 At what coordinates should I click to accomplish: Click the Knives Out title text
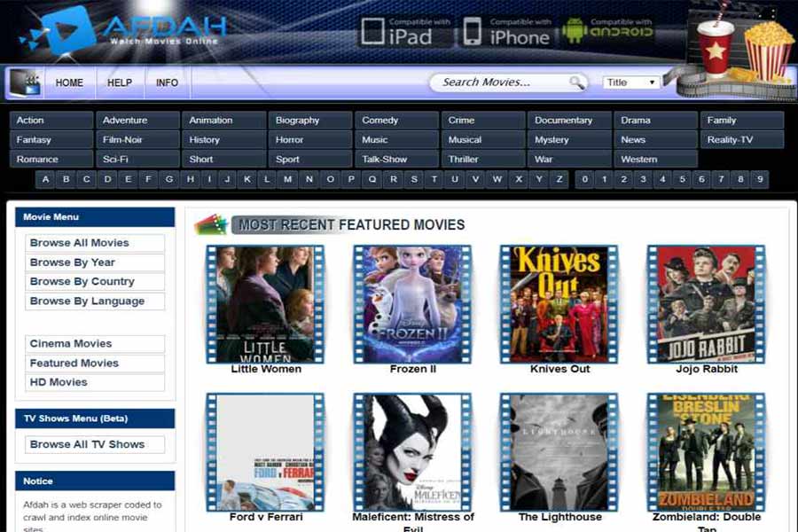[x=559, y=369]
